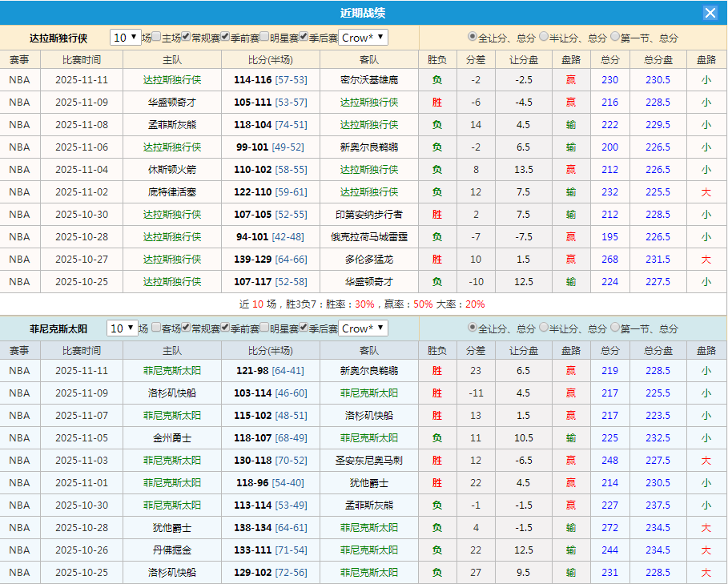Enable the 主场 filter for 达拉斯独行侠
This screenshot has height=584, width=728.
155,36
